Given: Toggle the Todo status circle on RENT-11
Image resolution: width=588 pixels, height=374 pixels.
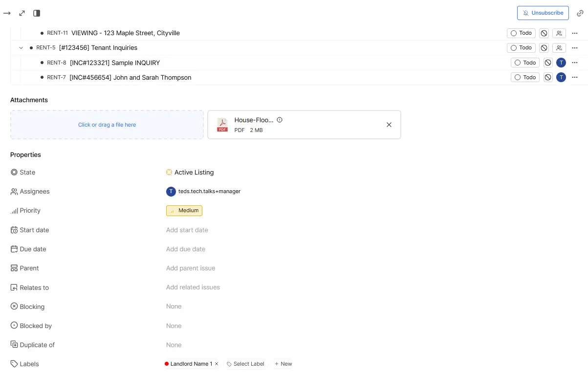Looking at the screenshot, I should click(513, 33).
